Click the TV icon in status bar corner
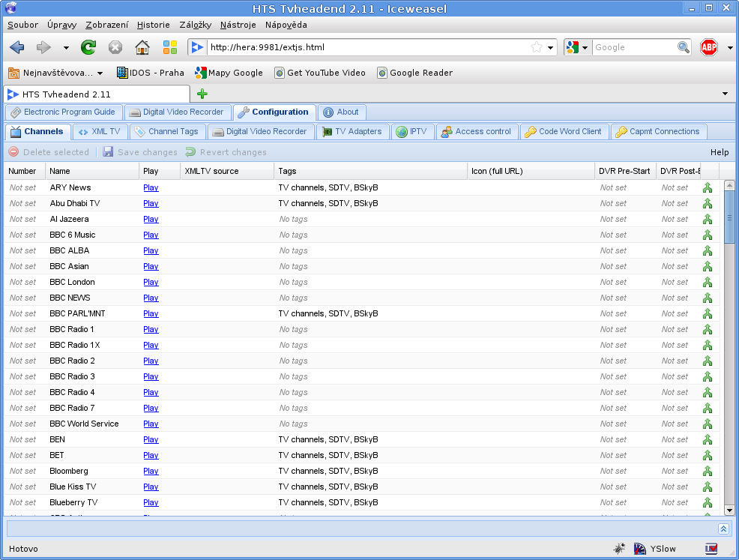This screenshot has height=560, width=739. (x=711, y=549)
